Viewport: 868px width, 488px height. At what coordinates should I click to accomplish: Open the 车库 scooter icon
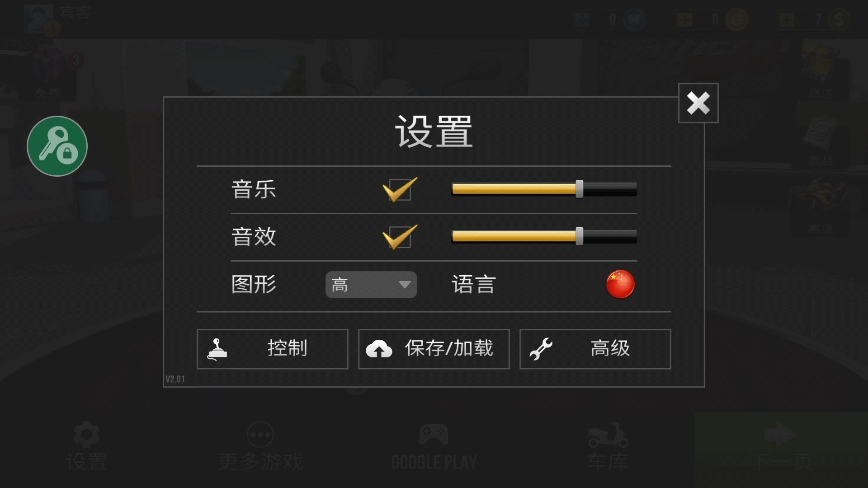pyautogui.click(x=608, y=435)
